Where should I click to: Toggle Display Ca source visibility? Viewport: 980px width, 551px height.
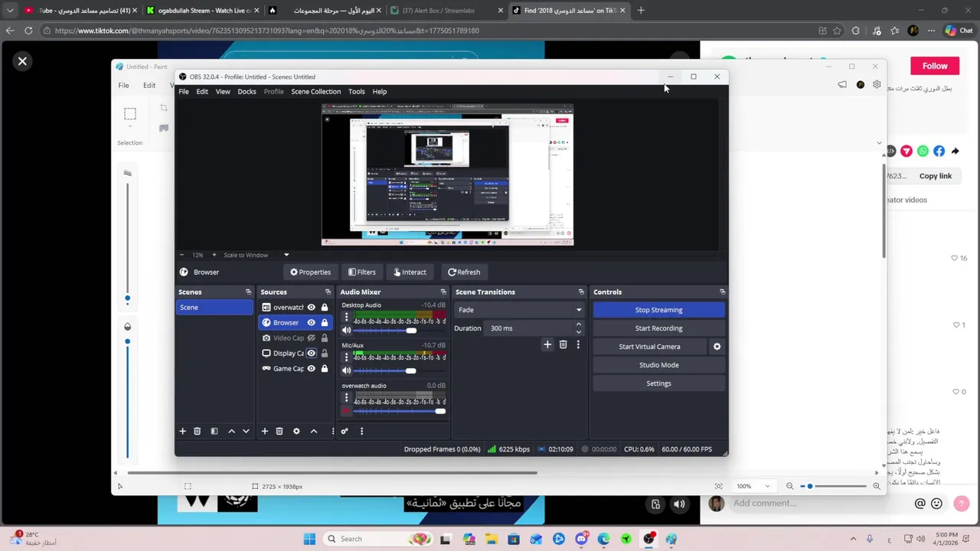click(311, 353)
